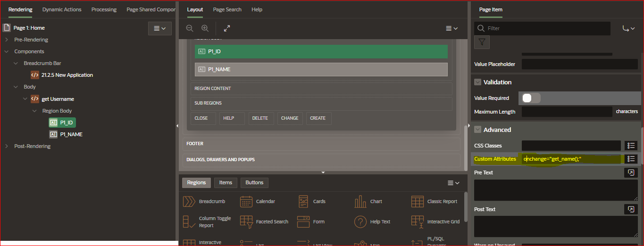The height and width of the screenshot is (246, 644).
Task: Collapse the Validation section
Action: tap(478, 82)
